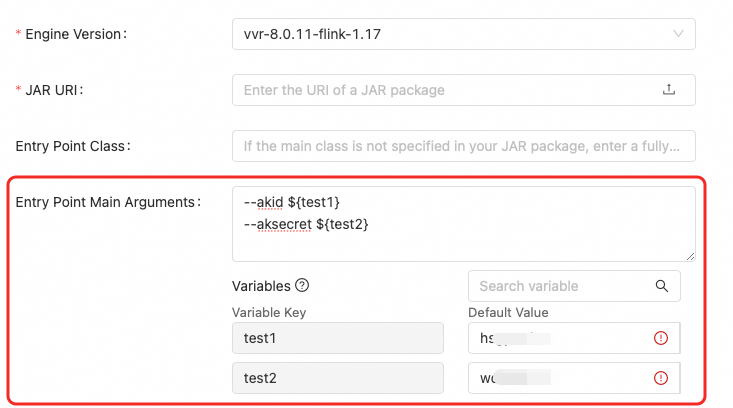Click the warning icon in test1 row
Viewport: 733px width, 408px height.
coord(660,339)
